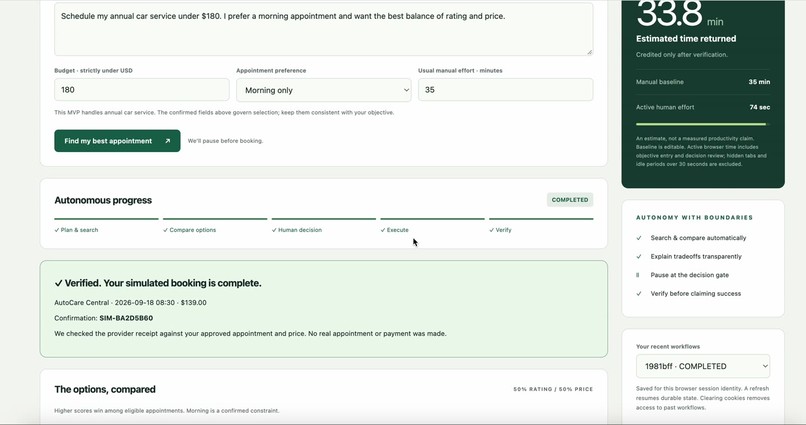806x425 pixels.
Task: Click the AutoCare Central booking details line
Action: [130, 303]
